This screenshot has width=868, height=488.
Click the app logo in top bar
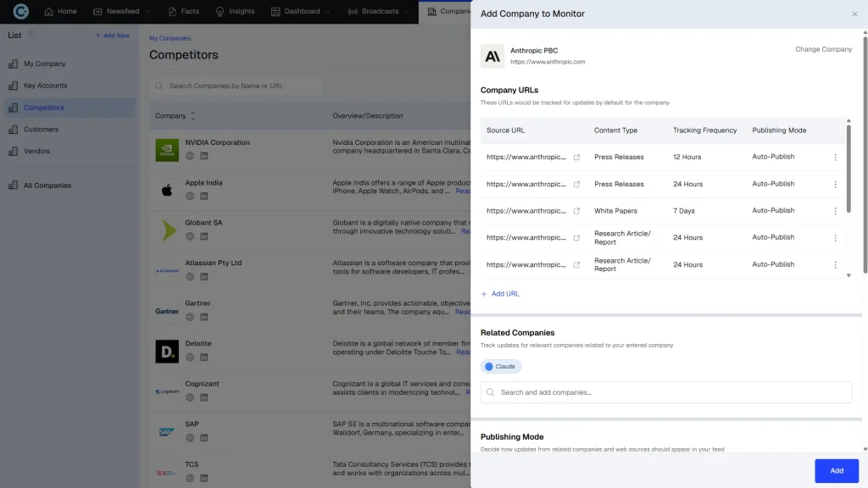21,11
